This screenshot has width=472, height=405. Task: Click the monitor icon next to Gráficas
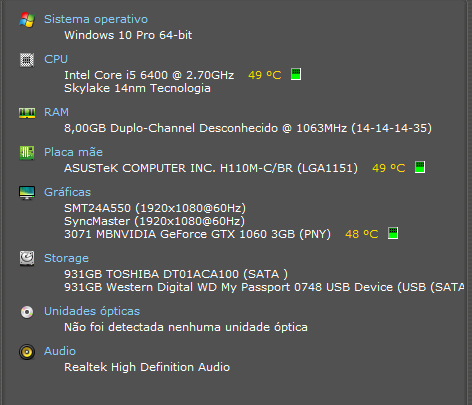tap(27, 193)
